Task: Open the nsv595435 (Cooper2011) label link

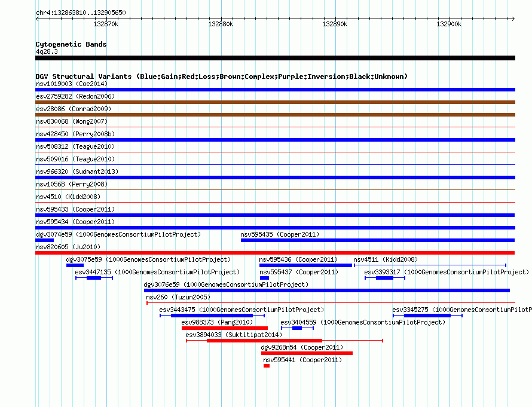Action: point(280,234)
